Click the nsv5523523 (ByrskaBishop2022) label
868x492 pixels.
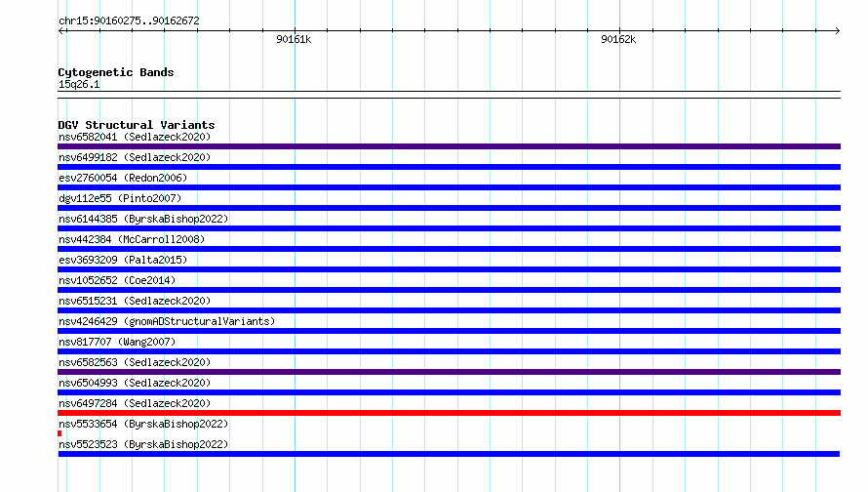143,444
